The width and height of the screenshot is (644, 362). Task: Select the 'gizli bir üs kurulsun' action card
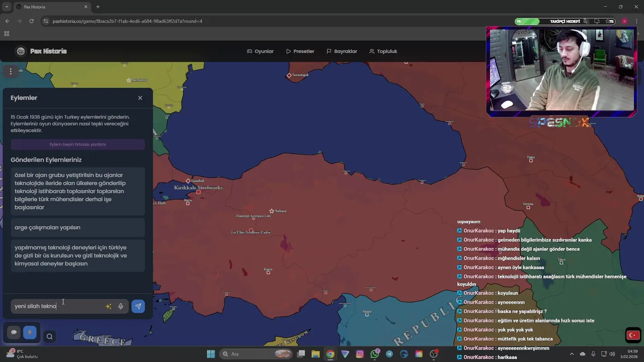pos(77,255)
